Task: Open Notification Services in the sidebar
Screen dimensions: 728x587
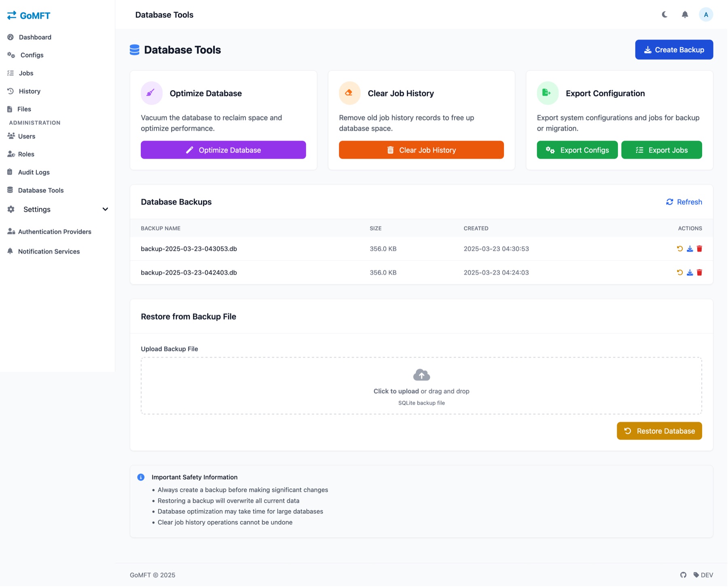Action: click(x=43, y=252)
